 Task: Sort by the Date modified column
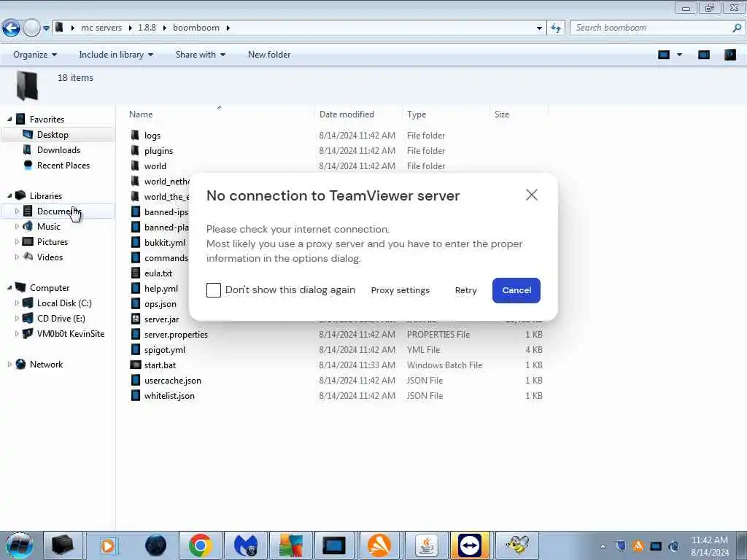(x=347, y=114)
